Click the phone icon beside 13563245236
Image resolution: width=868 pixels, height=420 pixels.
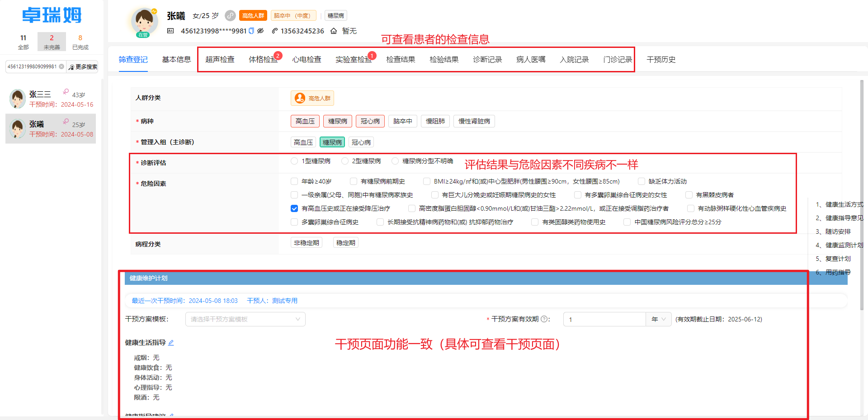tap(274, 31)
